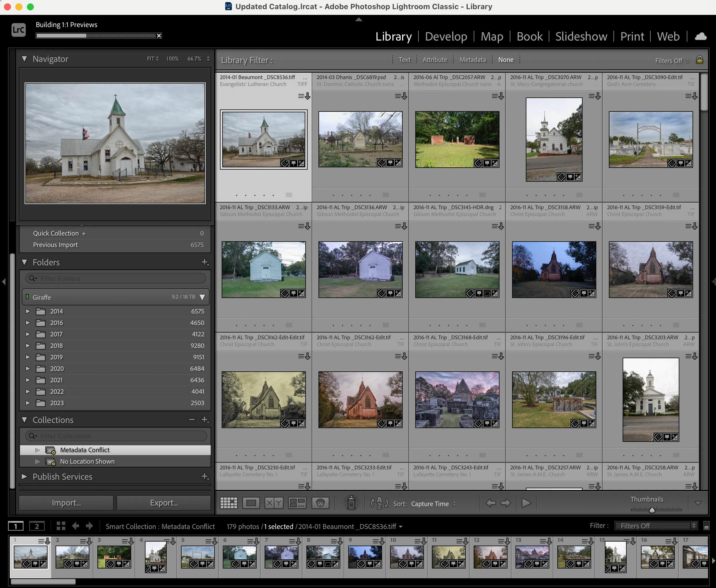Select the Painter spray can tool
716x588 pixels.
(351, 503)
